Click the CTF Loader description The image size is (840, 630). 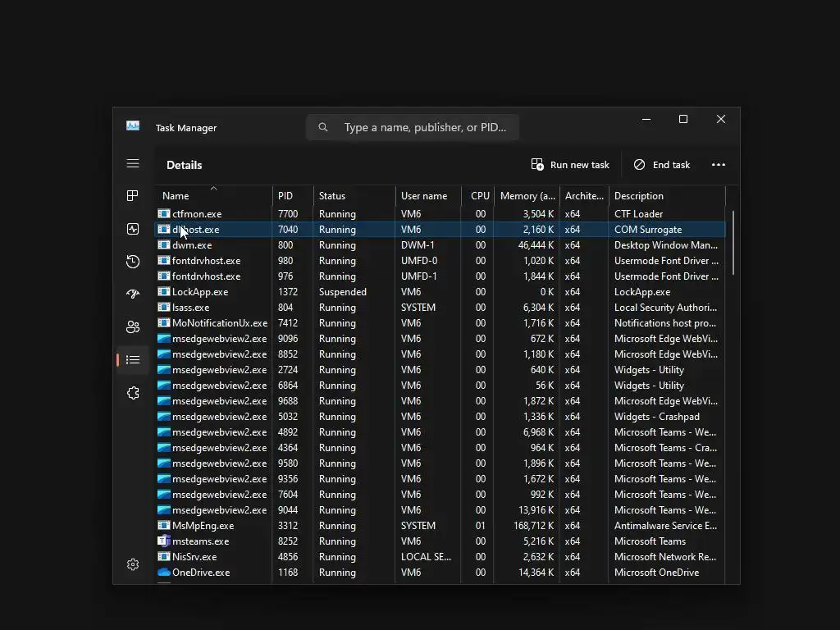tap(638, 214)
